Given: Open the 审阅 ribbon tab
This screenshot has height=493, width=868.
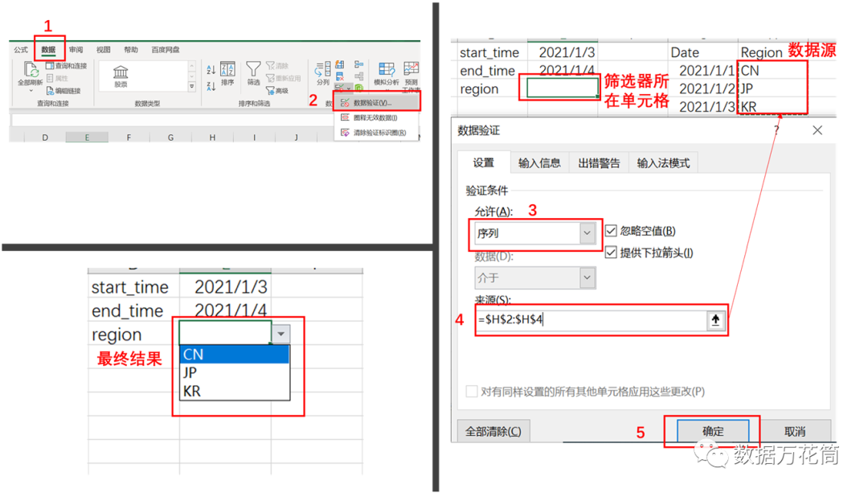Looking at the screenshot, I should 76,50.
